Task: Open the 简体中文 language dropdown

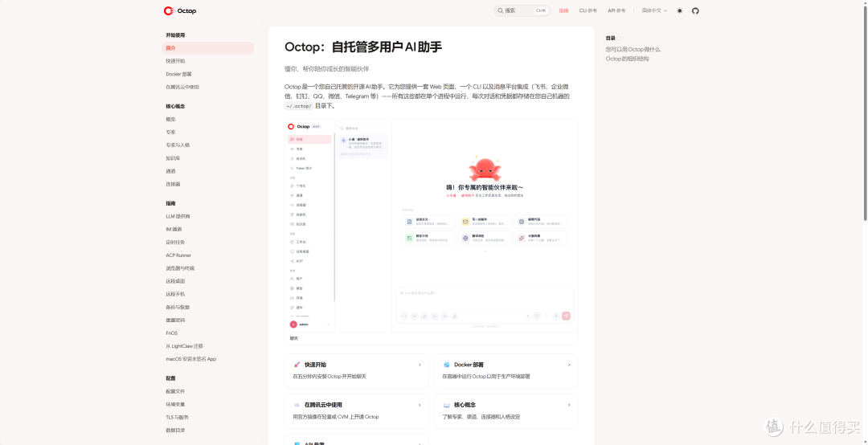Action: click(x=654, y=10)
